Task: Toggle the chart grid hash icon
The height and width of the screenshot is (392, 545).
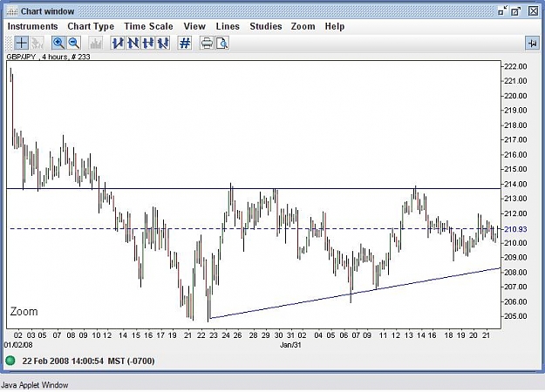Action: 185,43
